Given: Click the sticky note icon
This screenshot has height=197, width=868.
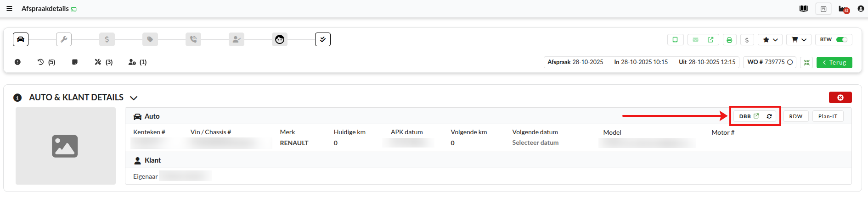Looking at the screenshot, I should click(x=75, y=62).
